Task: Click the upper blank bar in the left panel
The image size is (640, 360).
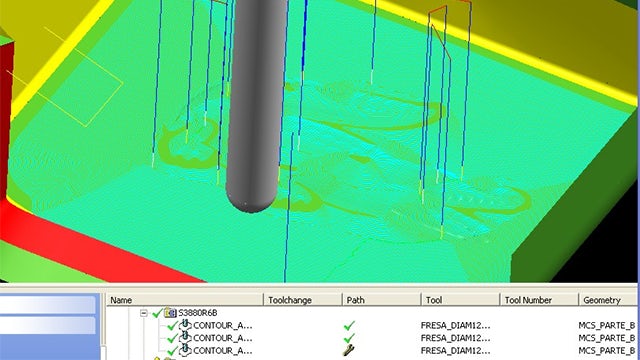Action: coord(48,305)
